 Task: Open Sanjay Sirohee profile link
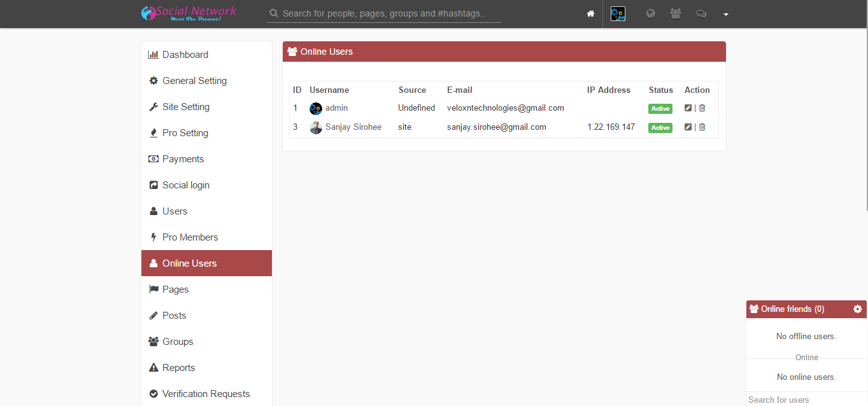click(353, 127)
